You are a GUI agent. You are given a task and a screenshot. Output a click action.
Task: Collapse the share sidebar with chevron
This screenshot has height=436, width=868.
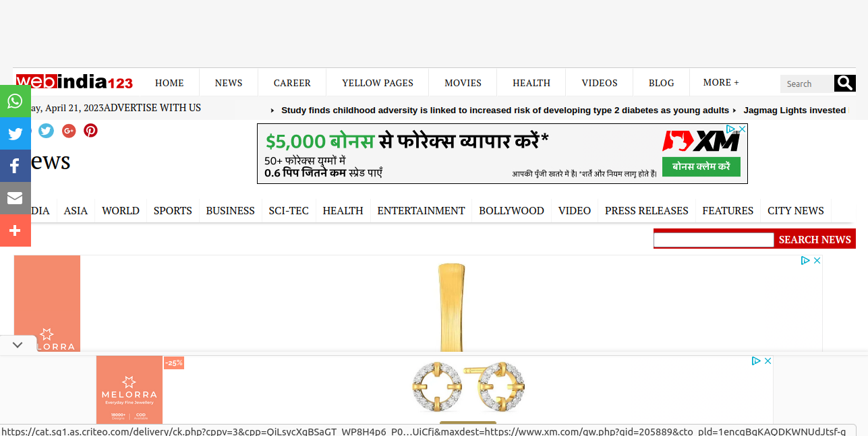[x=18, y=344]
